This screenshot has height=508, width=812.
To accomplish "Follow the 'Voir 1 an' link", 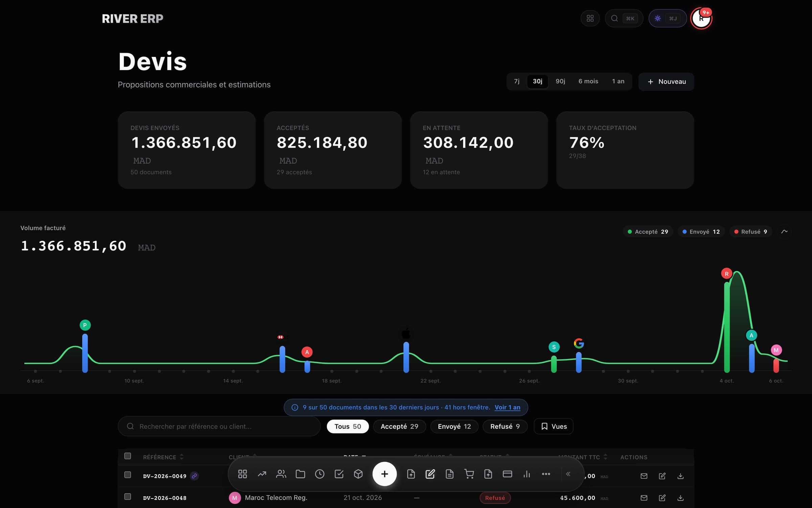I will click(x=507, y=407).
